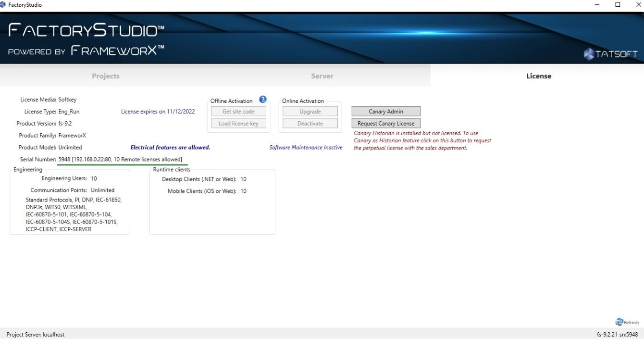Click the Desktop Clients value "10"
The width and height of the screenshot is (644, 339).
[x=243, y=179]
